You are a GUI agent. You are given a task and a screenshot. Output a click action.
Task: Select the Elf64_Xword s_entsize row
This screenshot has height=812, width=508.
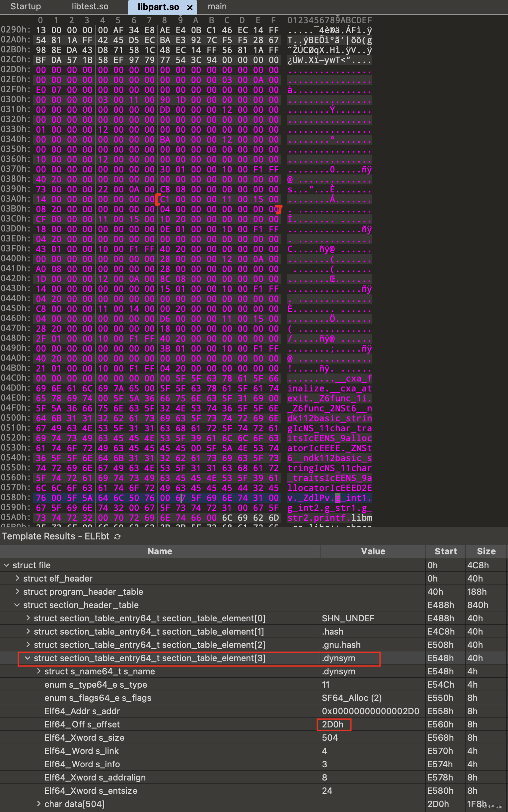coord(254,790)
